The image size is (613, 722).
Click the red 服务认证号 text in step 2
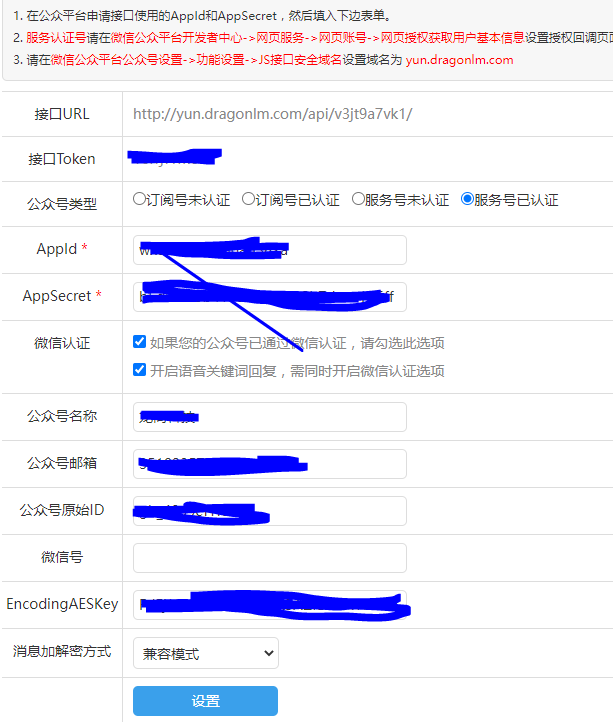[x=56, y=38]
